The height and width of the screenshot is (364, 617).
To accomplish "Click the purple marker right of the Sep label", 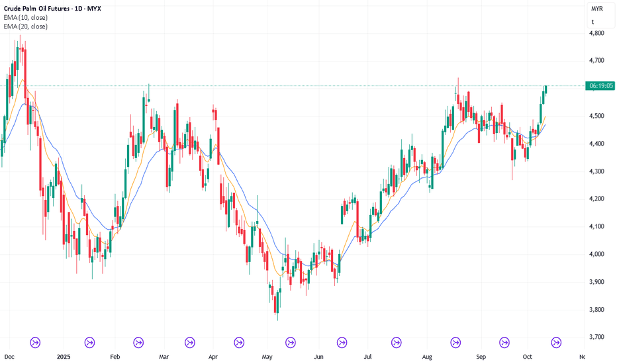I will click(504, 342).
